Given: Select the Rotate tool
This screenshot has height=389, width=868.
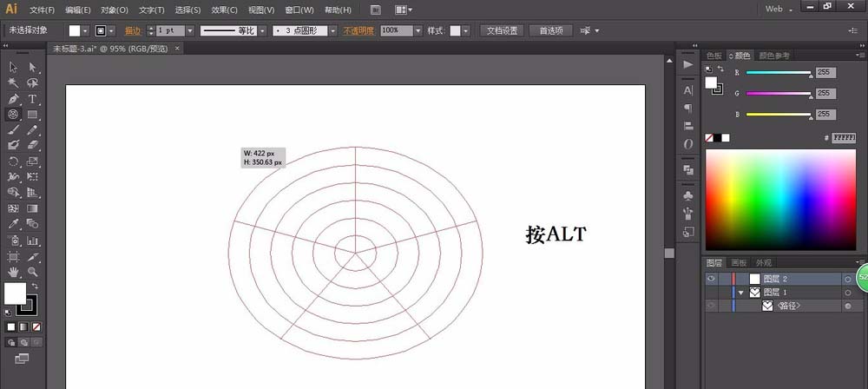Looking at the screenshot, I should pos(13,162).
